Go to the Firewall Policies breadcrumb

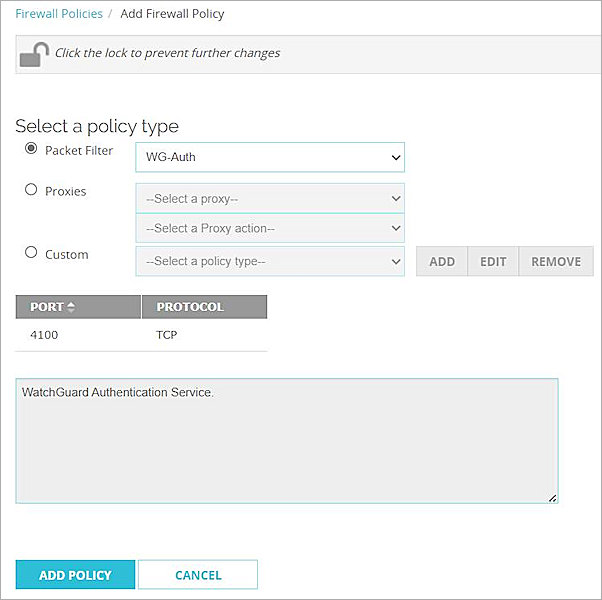(59, 14)
